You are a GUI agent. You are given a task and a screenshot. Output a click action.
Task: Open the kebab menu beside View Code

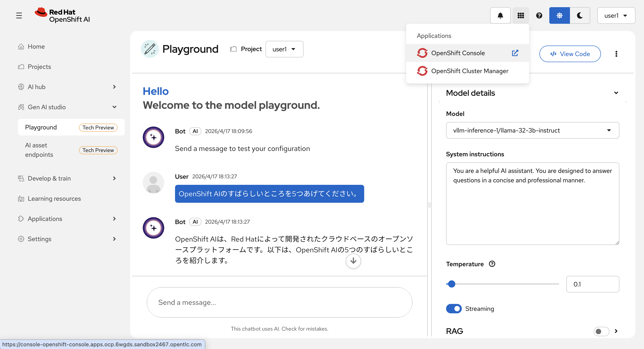[616, 54]
